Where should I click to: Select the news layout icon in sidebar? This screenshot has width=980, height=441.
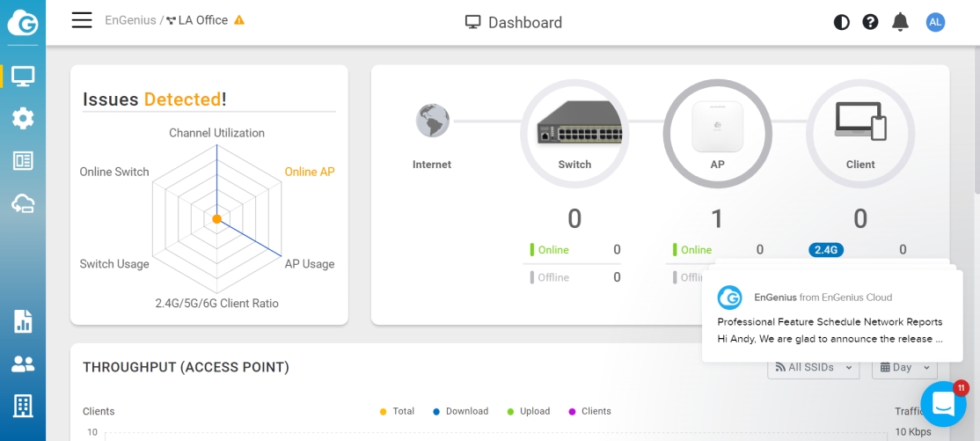(23, 160)
